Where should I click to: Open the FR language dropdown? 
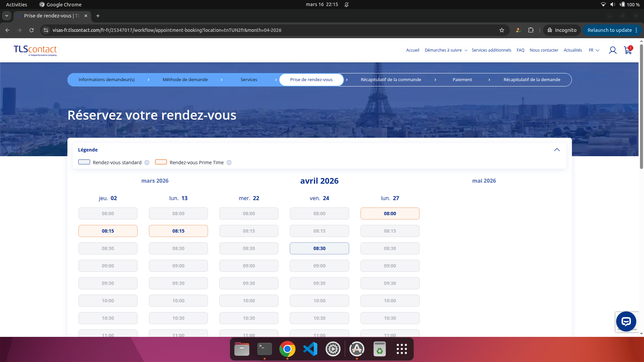click(594, 50)
